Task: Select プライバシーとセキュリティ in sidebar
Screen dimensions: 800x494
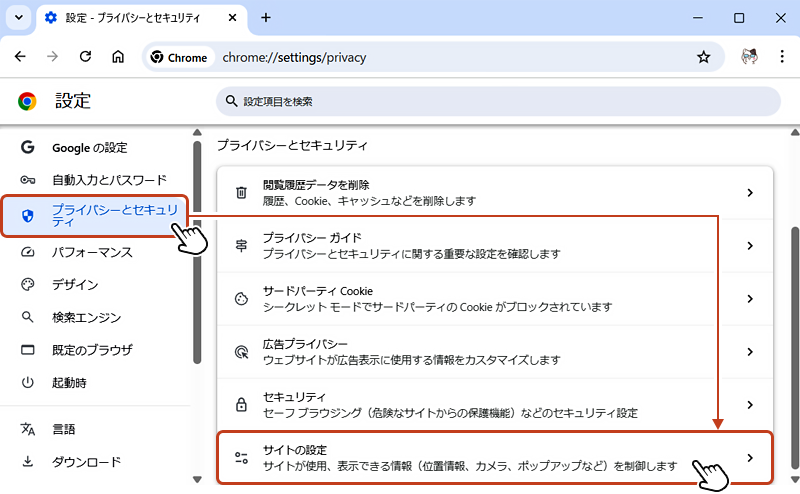Action: [x=95, y=215]
